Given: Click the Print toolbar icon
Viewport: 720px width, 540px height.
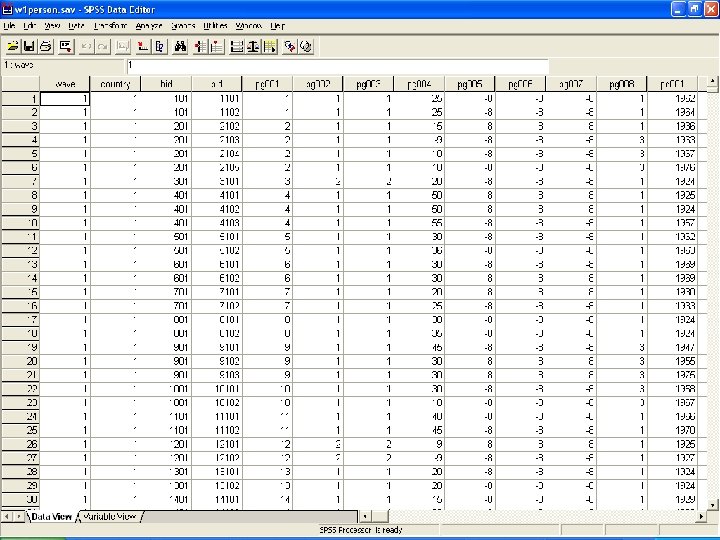Looking at the screenshot, I should 45,46.
